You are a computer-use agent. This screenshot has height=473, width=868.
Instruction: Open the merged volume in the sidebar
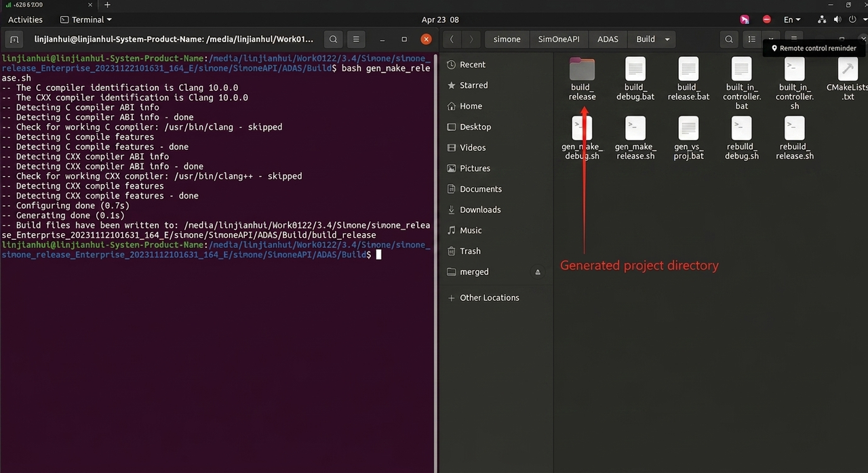[474, 272]
